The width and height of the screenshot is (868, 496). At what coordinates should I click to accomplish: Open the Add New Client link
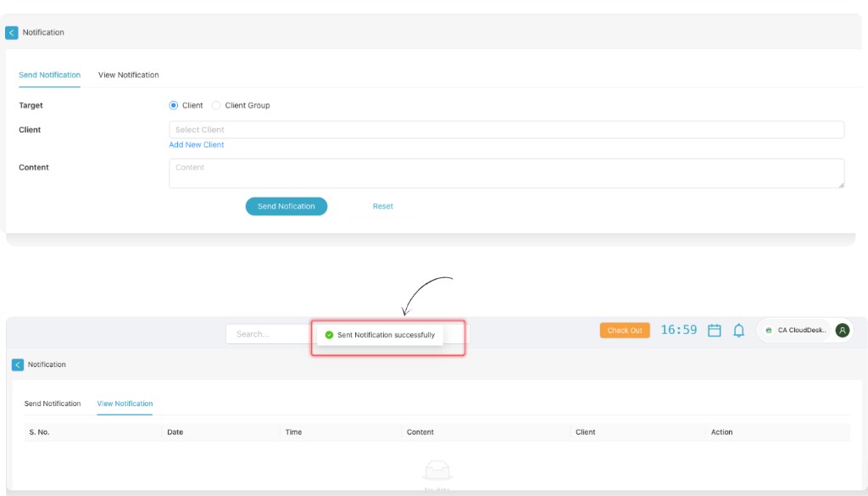tap(197, 144)
